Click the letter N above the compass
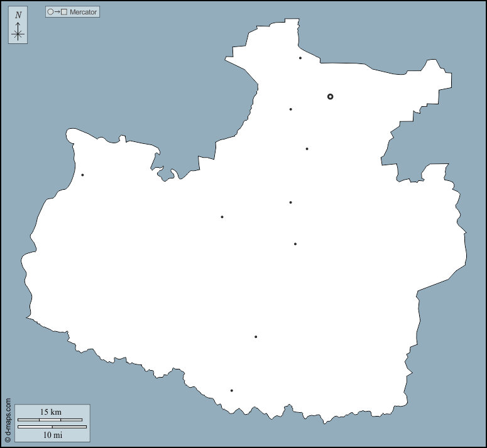 point(18,15)
